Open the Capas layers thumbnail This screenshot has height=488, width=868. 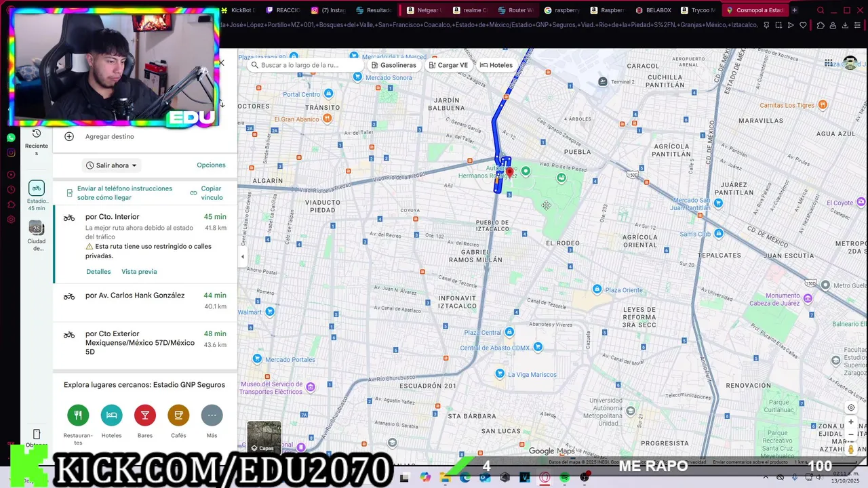pyautogui.click(x=264, y=437)
